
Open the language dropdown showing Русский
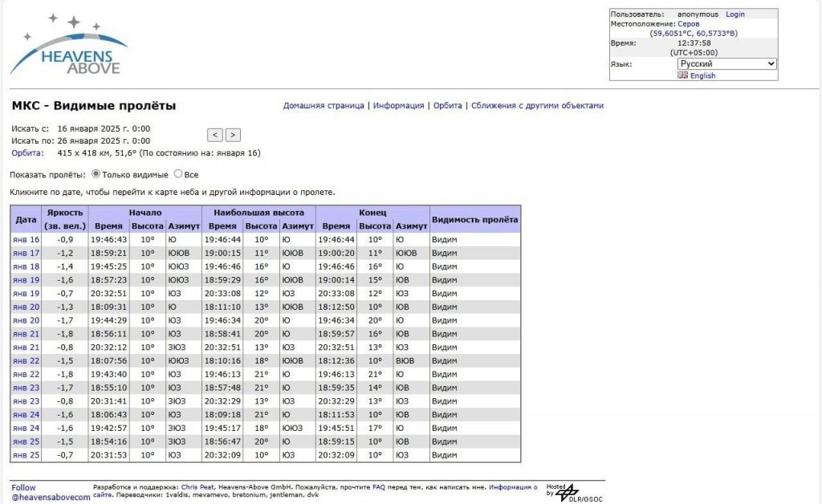726,63
